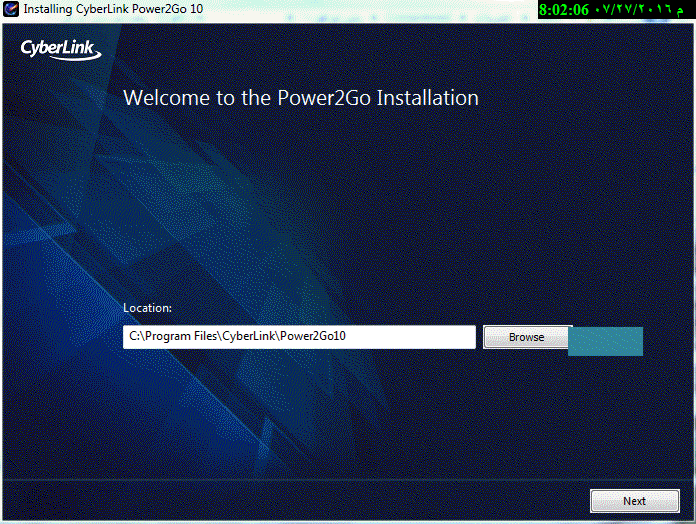Click the "Location:" label
The image size is (696, 524).
click(x=148, y=308)
